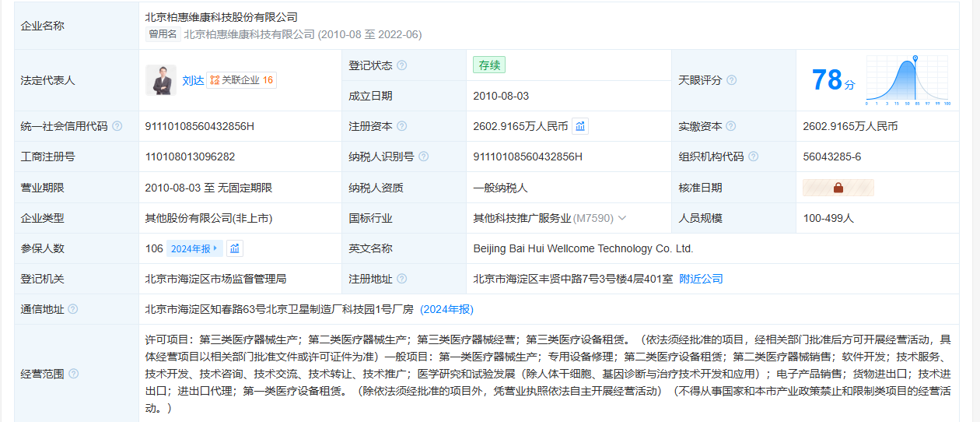980x422 pixels.
Task: Select 组织机构代码 value 56043285-6
Action: pos(832,156)
